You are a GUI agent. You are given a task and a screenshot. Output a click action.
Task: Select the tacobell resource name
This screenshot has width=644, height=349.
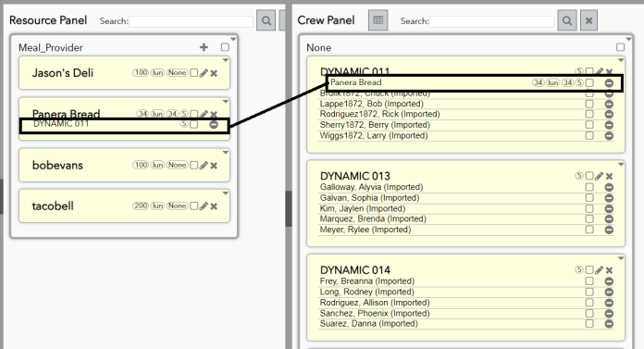[53, 206]
